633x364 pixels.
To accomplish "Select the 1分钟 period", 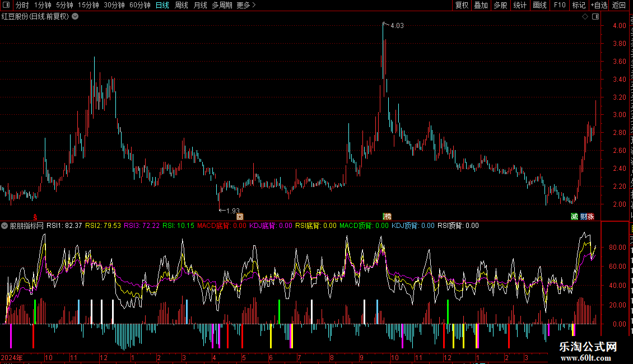I will point(43,5).
